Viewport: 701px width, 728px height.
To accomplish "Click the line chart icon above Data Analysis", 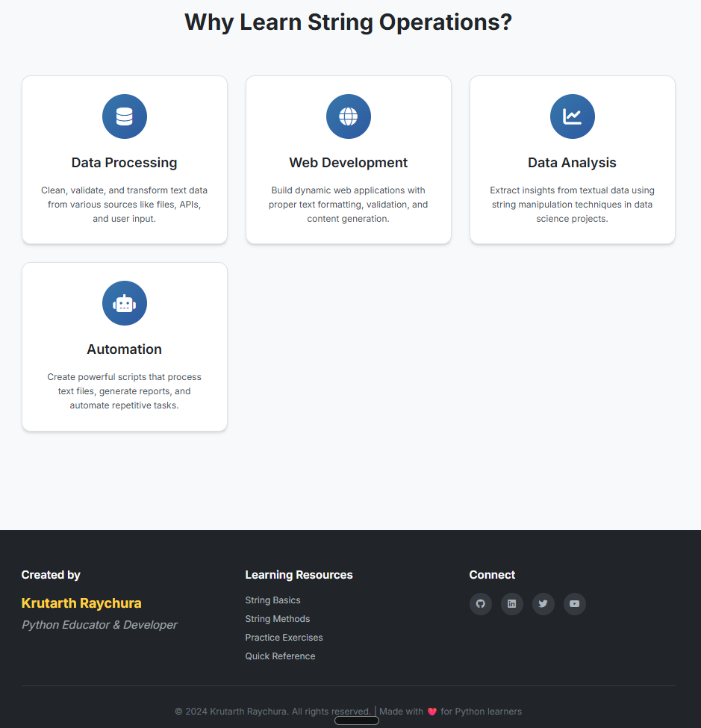I will [572, 116].
